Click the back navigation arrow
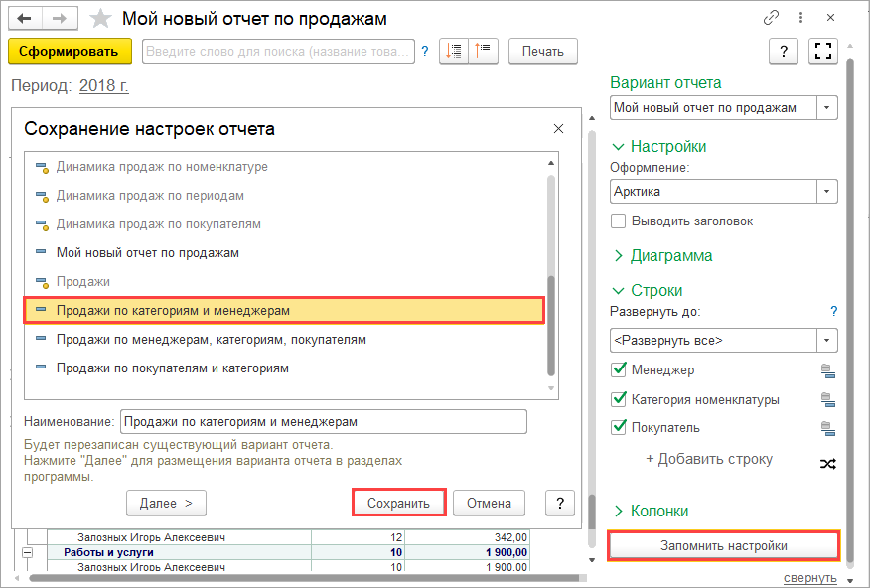The height and width of the screenshot is (588, 870). (x=25, y=19)
